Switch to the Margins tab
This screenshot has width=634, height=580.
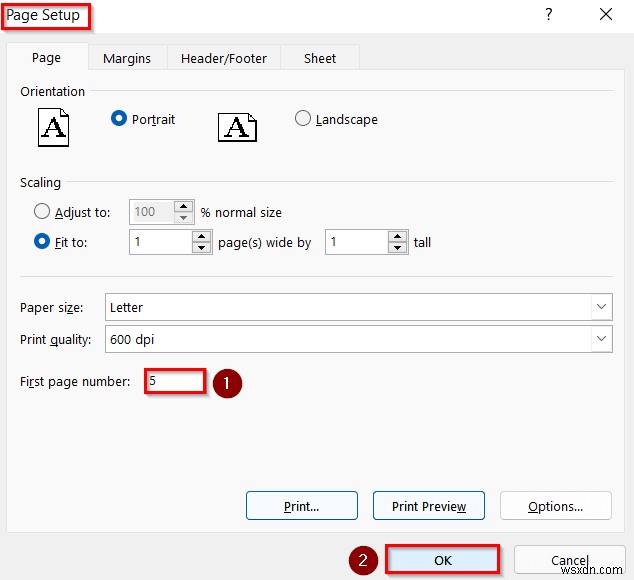coord(127,58)
